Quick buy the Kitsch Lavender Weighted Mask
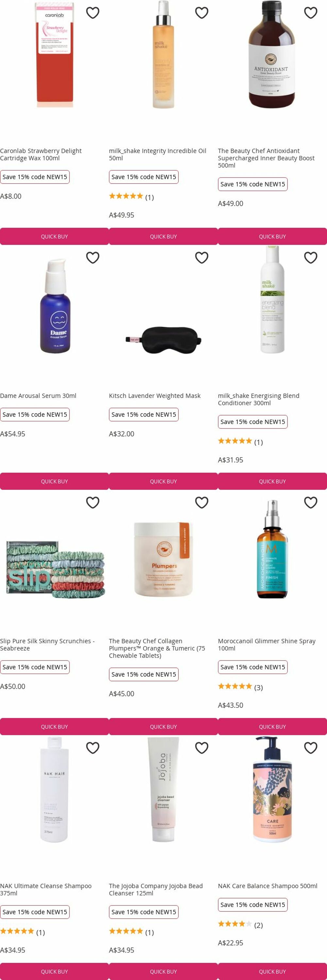327x980 pixels. click(x=163, y=481)
